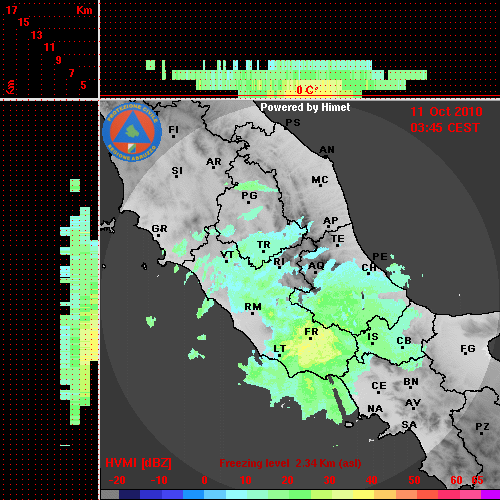Click the '11' km height label
The height and width of the screenshot is (500, 500).
click(49, 47)
